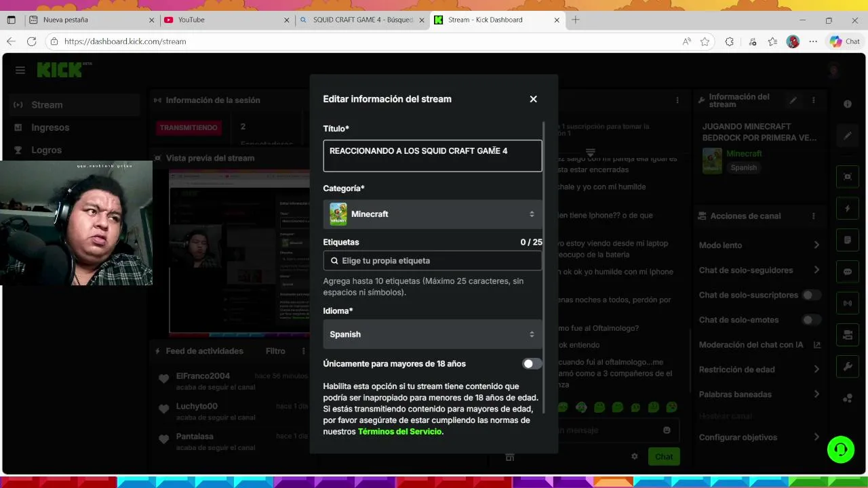868x488 pixels.
Task: Open the Filtro option in Feed de actividades
Action: [275, 351]
